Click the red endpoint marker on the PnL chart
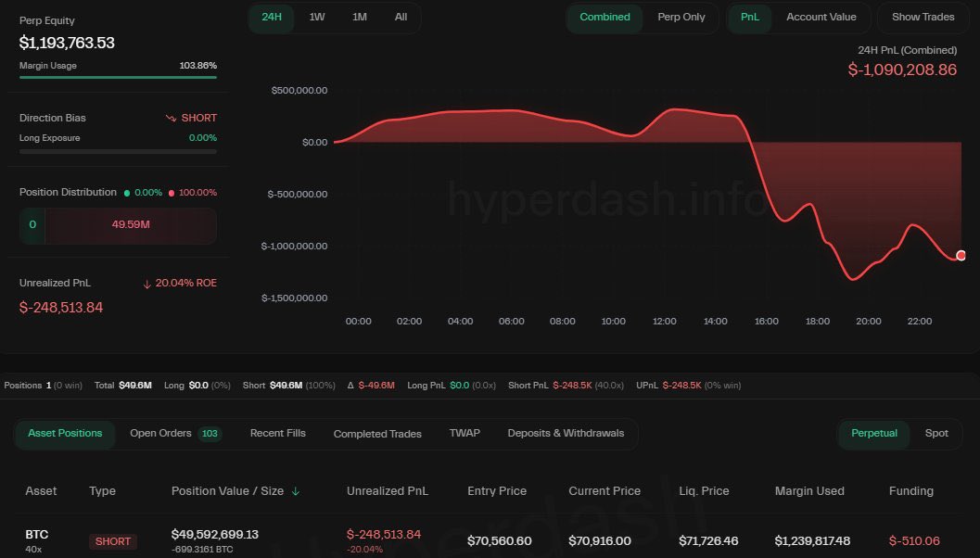980x558 pixels. [x=961, y=255]
